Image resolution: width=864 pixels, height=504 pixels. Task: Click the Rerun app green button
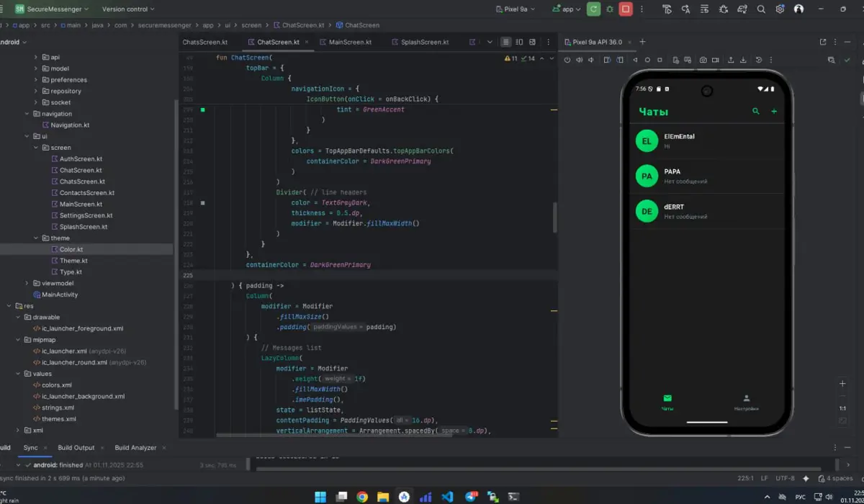click(593, 9)
